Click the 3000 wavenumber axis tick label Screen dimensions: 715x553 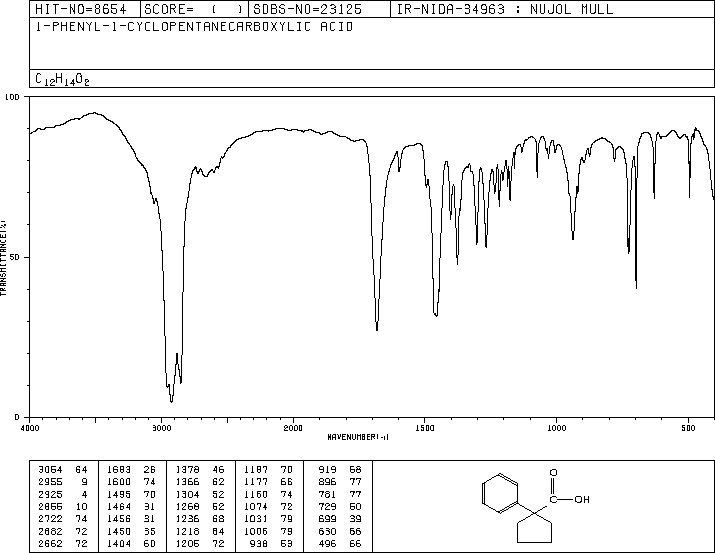click(161, 428)
